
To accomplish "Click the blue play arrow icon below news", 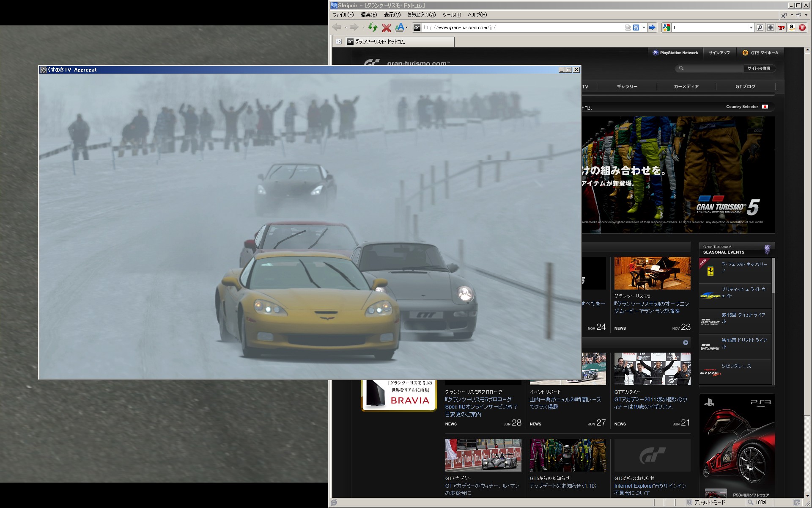I will pyautogui.click(x=686, y=342).
